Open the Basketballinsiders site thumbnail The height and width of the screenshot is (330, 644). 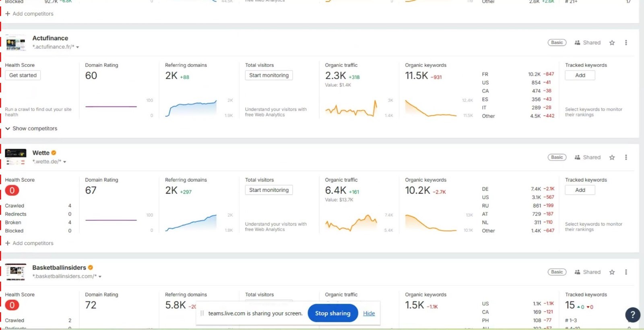coord(16,272)
